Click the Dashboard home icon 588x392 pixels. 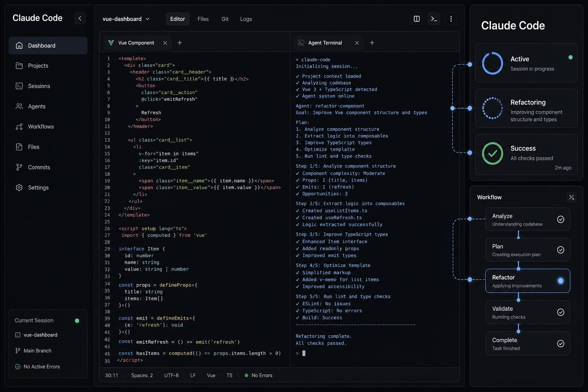(19, 46)
